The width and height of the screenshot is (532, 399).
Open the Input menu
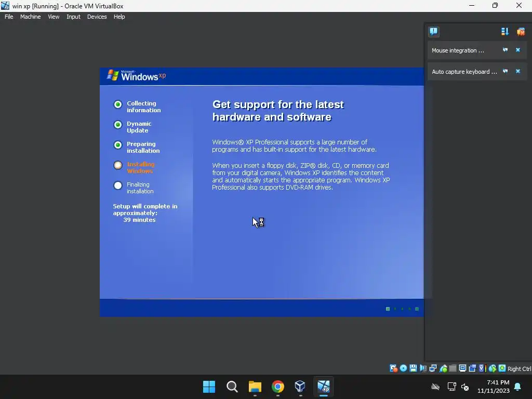coord(73,17)
